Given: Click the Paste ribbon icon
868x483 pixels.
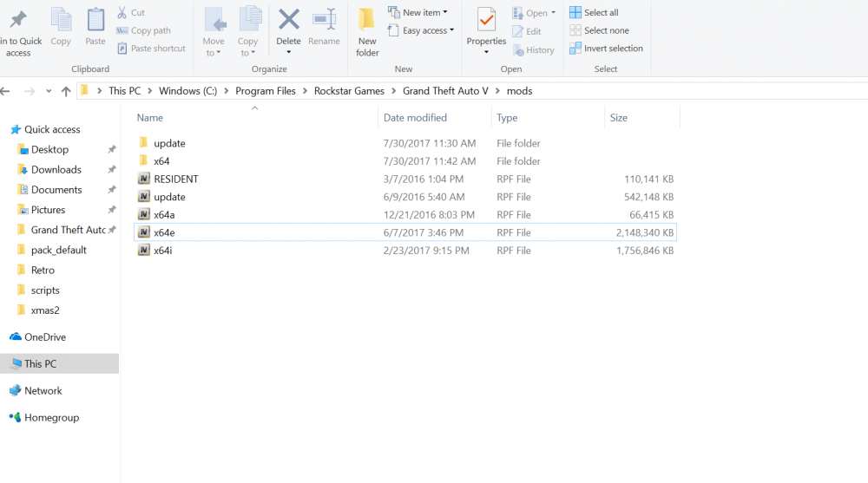Looking at the screenshot, I should [x=95, y=20].
